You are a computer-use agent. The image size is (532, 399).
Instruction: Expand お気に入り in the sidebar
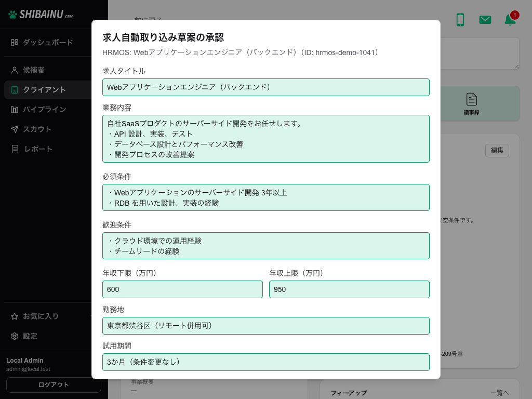pyautogui.click(x=47, y=316)
